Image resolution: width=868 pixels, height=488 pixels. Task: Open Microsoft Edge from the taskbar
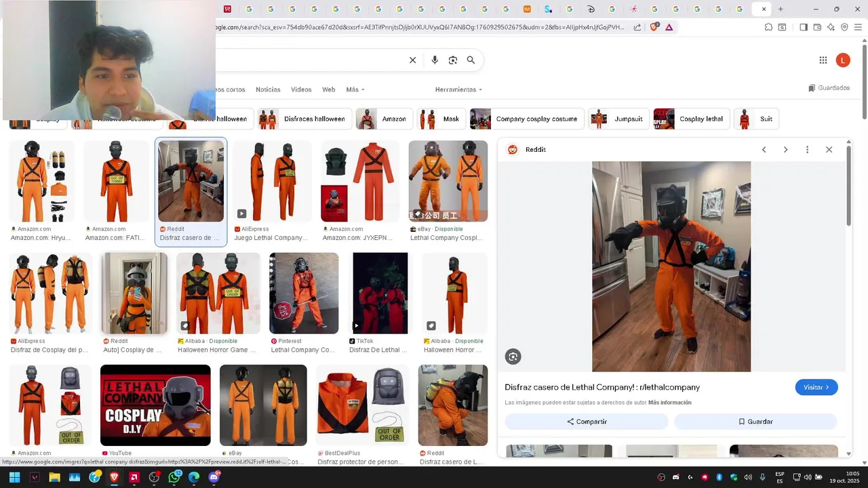194,477
